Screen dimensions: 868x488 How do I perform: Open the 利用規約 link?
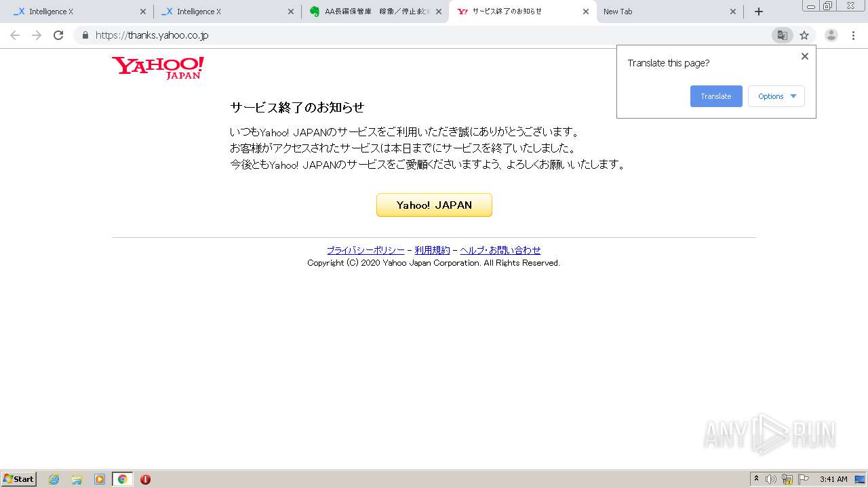pyautogui.click(x=432, y=250)
